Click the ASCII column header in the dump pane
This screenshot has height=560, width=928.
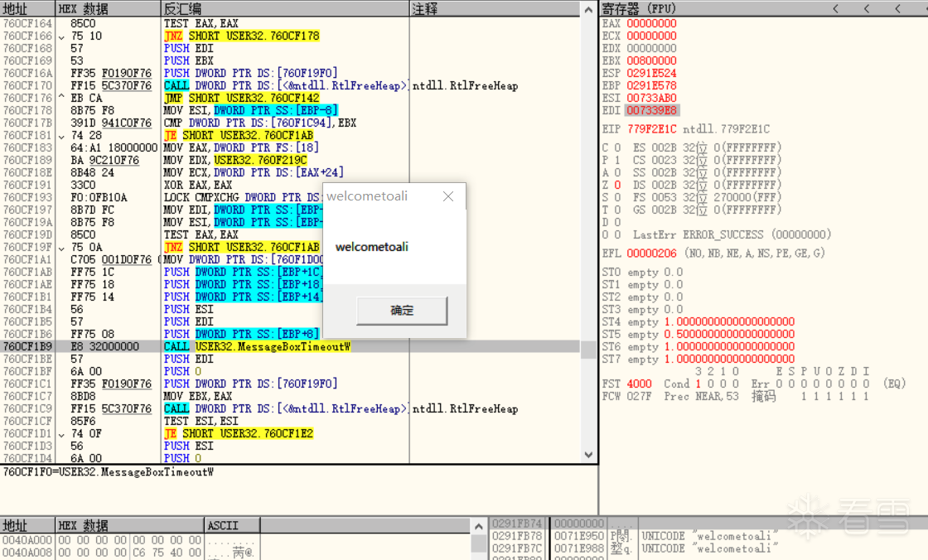231,525
